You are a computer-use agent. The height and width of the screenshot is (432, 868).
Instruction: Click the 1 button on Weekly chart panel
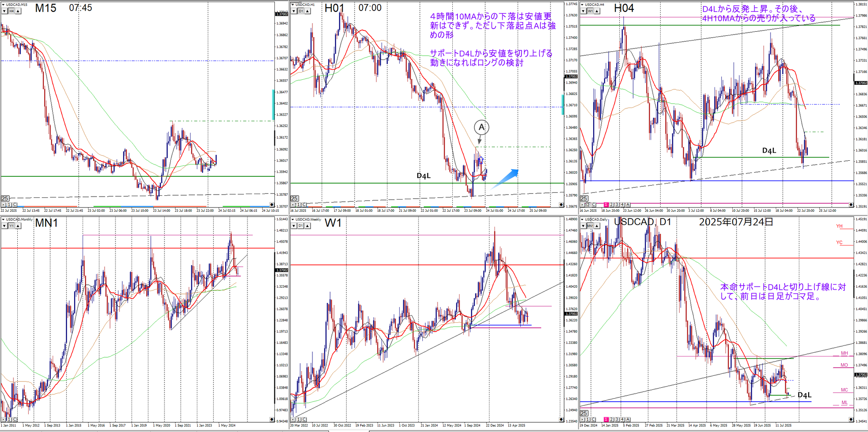[299, 419]
